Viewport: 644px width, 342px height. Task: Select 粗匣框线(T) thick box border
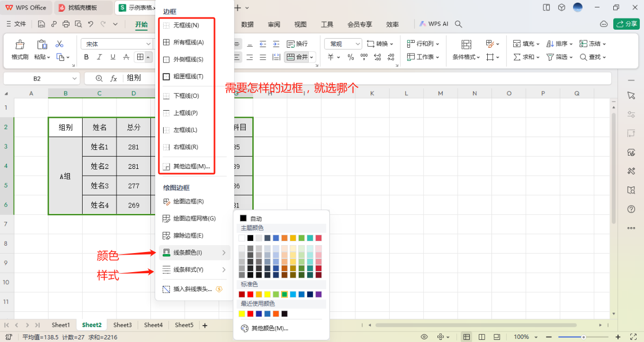[x=188, y=76]
